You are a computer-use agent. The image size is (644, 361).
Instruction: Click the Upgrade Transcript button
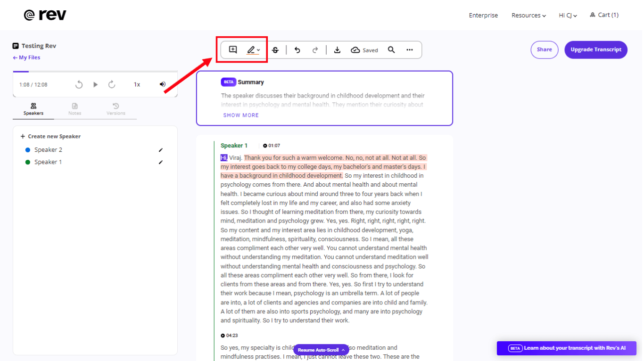point(596,49)
